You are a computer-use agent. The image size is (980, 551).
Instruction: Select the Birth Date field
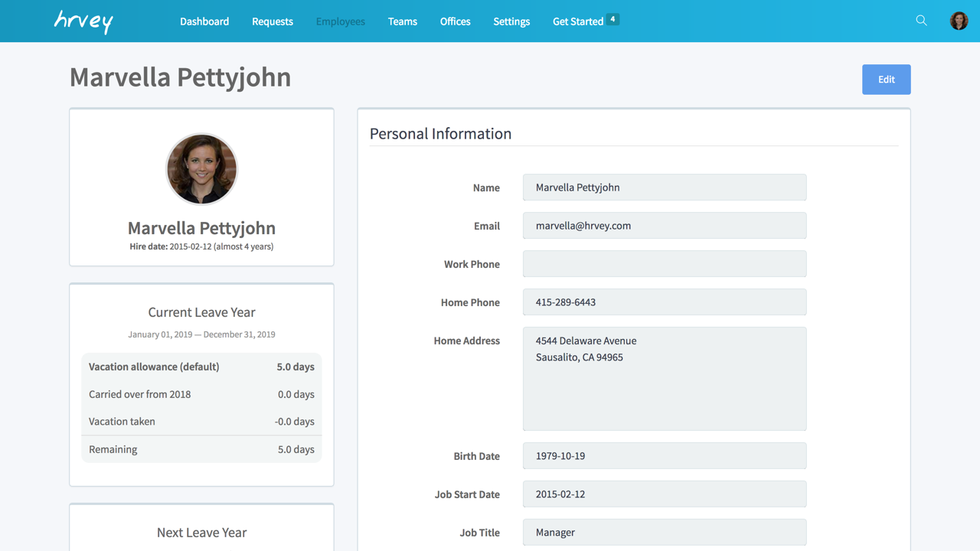click(x=664, y=455)
